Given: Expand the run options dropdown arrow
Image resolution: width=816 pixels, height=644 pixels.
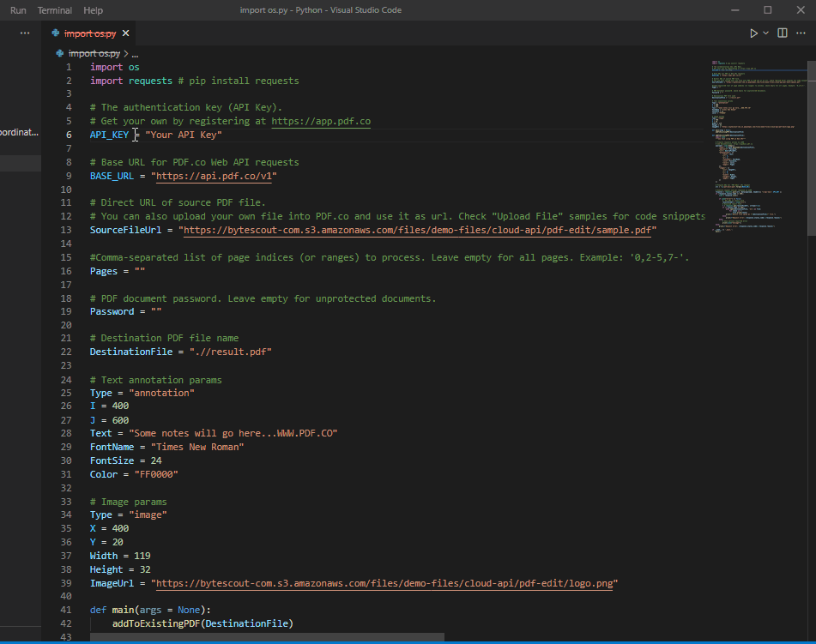Looking at the screenshot, I should pos(766,33).
